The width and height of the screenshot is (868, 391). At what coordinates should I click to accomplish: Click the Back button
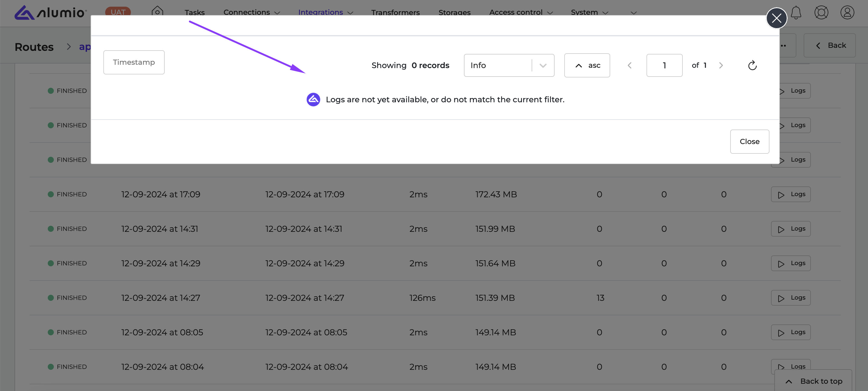tap(830, 45)
